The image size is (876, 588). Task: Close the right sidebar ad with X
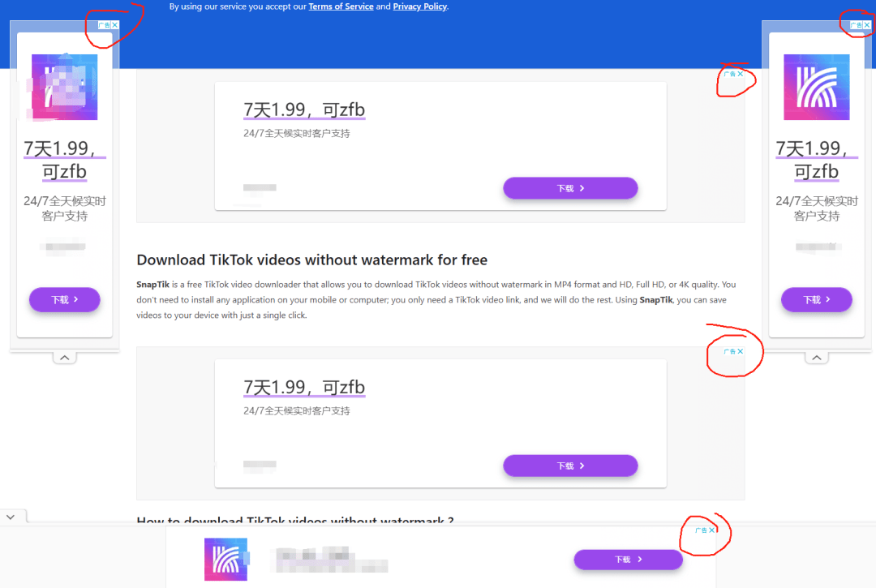click(x=867, y=25)
